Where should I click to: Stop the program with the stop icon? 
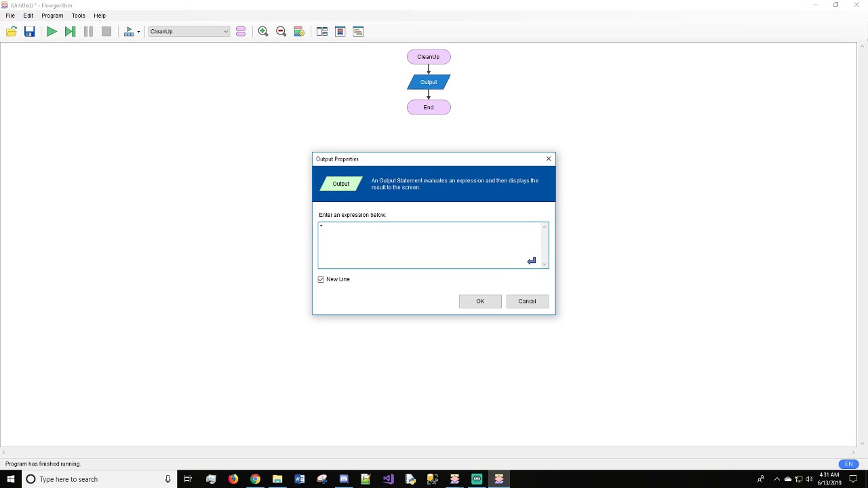(106, 31)
